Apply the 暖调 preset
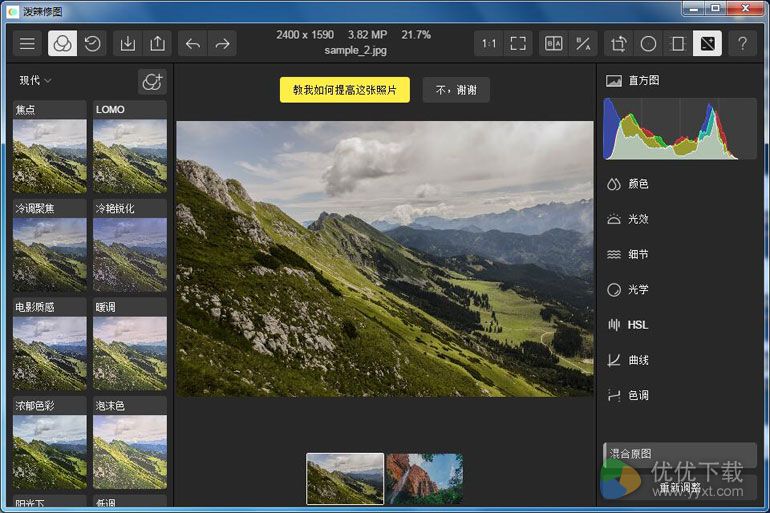Viewport: 770px width, 513px height. pyautogui.click(x=130, y=345)
